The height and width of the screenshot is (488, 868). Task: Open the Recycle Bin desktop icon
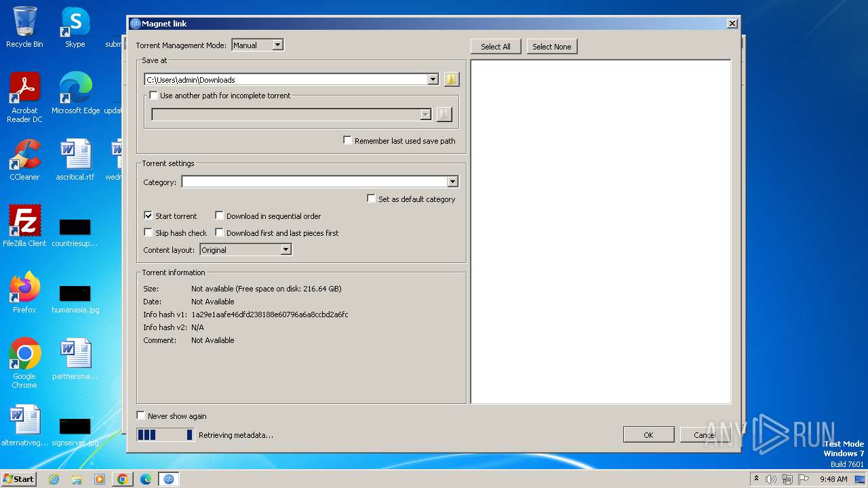pyautogui.click(x=24, y=27)
